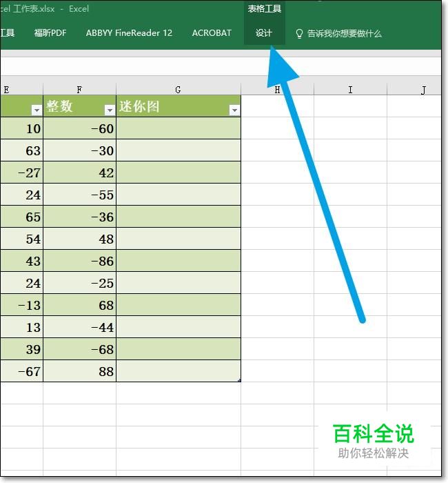The height and width of the screenshot is (483, 448).
Task: Select cell containing 42
Action: [79, 172]
